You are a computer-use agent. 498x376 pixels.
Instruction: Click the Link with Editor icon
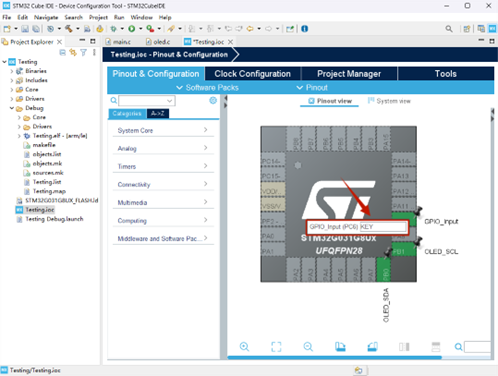click(x=73, y=53)
